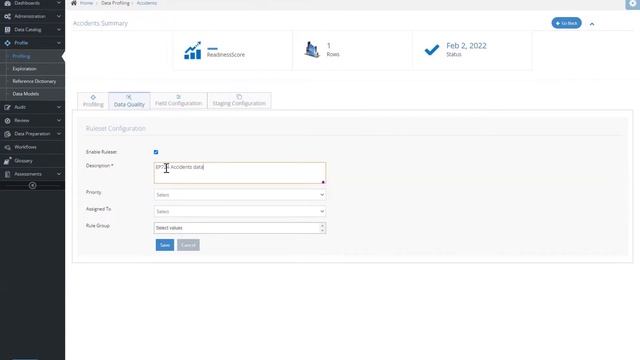Expand the Review menu chevron
The width and height of the screenshot is (640, 360).
59,121
